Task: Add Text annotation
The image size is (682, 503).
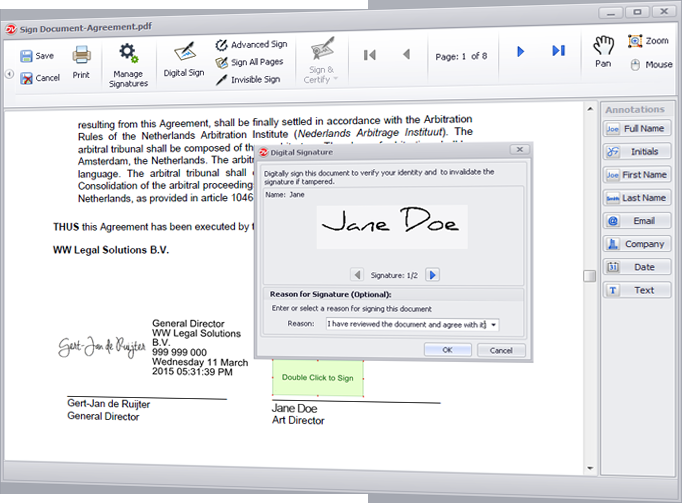Action: 637,290
